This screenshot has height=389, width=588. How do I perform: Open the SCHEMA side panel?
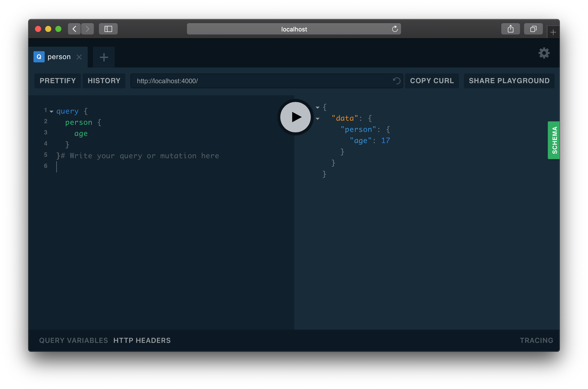pyautogui.click(x=554, y=140)
